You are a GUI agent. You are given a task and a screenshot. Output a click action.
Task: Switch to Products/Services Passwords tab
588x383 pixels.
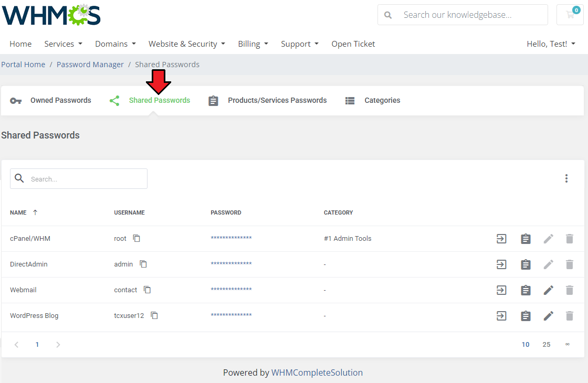(x=267, y=100)
